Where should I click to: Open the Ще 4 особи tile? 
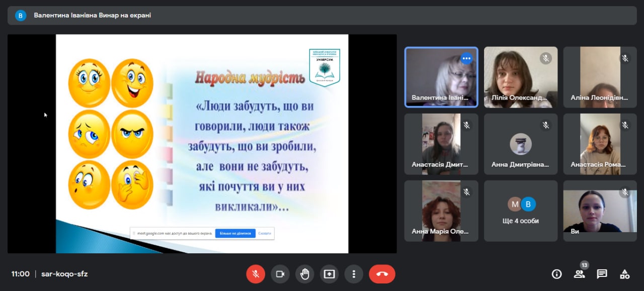pyautogui.click(x=521, y=211)
